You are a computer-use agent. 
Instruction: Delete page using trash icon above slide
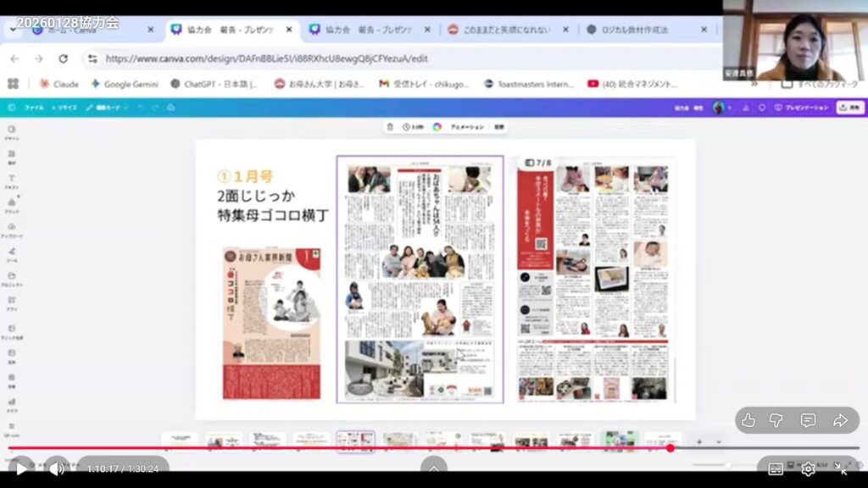click(390, 127)
